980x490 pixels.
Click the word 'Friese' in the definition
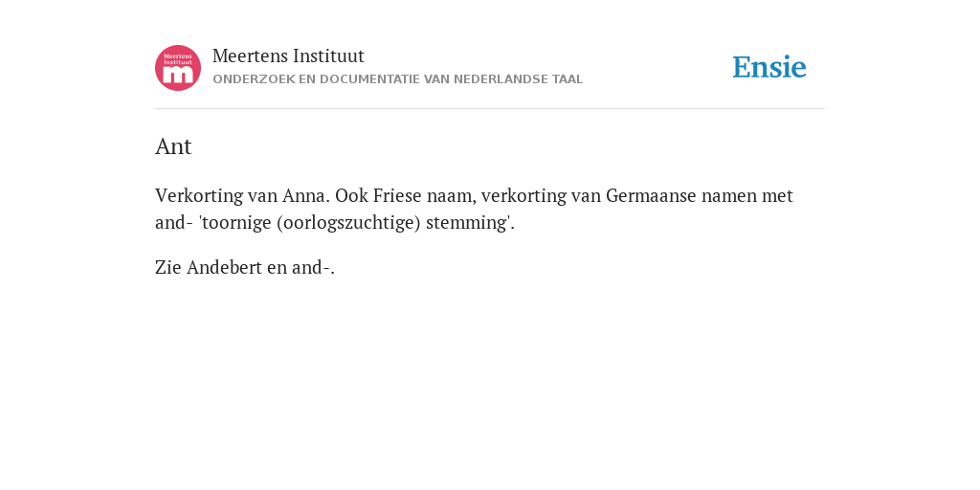[x=397, y=195]
